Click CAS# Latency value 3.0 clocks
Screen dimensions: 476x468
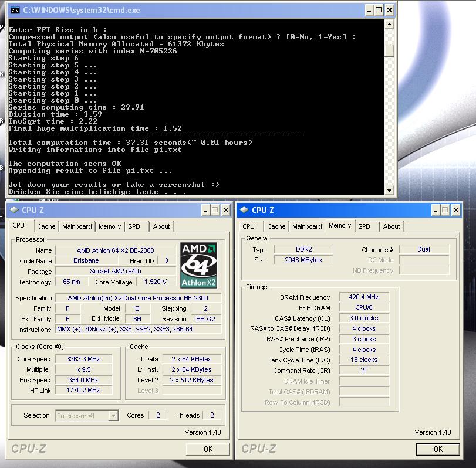pos(364,318)
